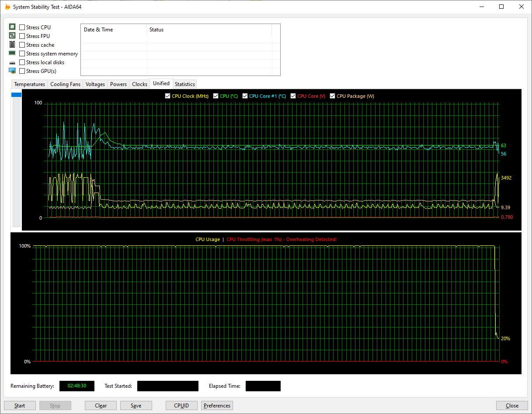Click the AIDA64 flame icon in title bar
The image size is (532, 414).
(7, 7)
